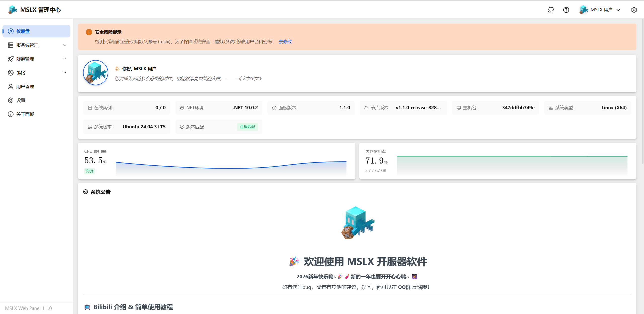
Task: Click the user avatar in greeting card
Action: pos(96,73)
